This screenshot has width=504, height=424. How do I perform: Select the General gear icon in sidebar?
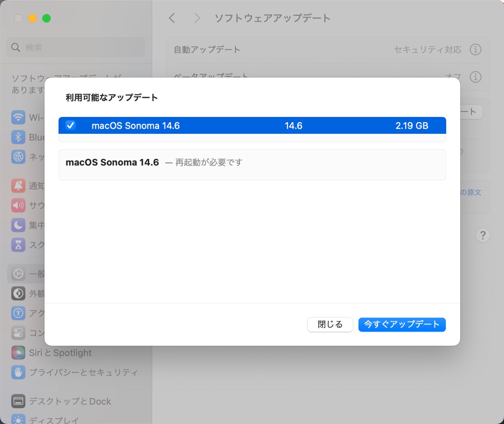point(18,274)
